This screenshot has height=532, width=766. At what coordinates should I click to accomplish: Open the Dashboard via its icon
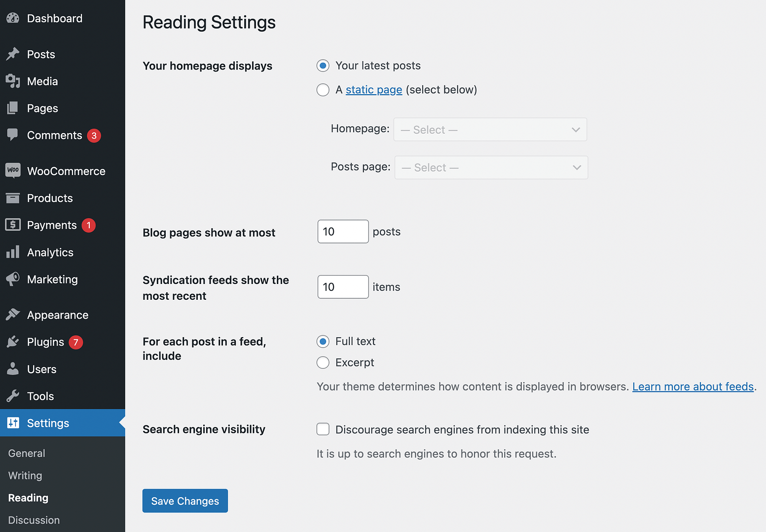point(12,18)
